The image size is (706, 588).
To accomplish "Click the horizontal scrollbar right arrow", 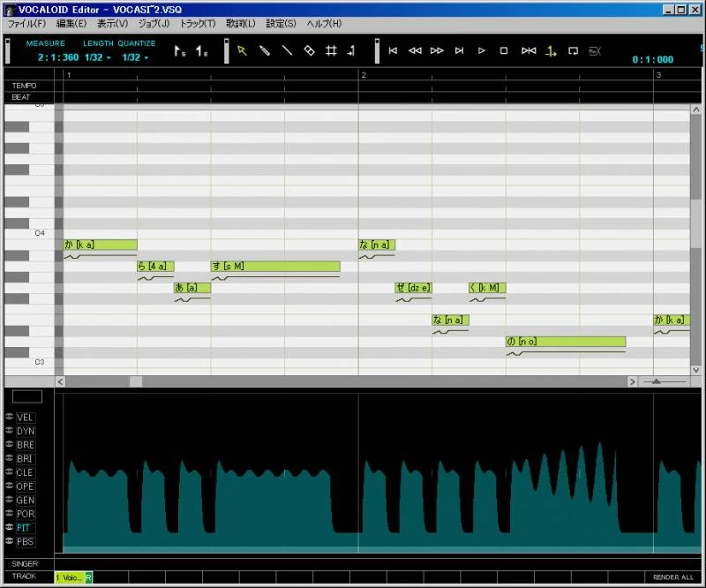I will coord(633,381).
